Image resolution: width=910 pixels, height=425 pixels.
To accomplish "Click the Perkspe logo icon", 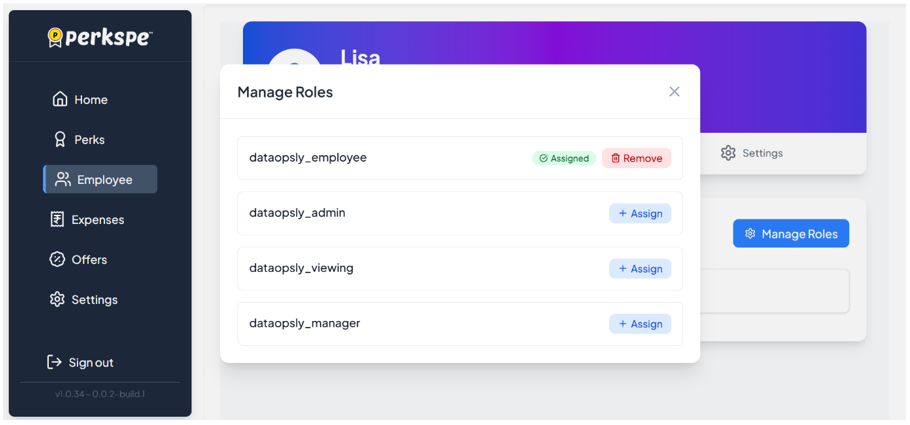I will 56,38.
